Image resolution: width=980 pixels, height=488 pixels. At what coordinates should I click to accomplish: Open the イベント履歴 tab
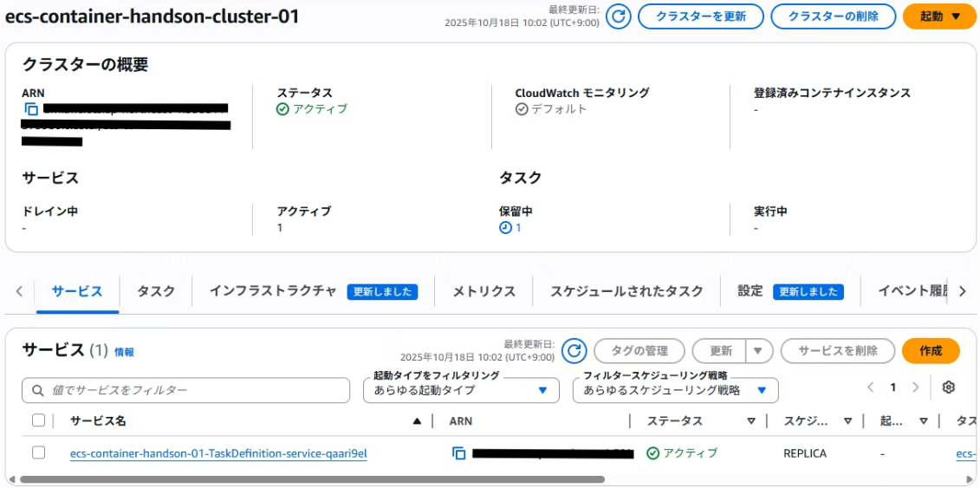click(x=913, y=291)
